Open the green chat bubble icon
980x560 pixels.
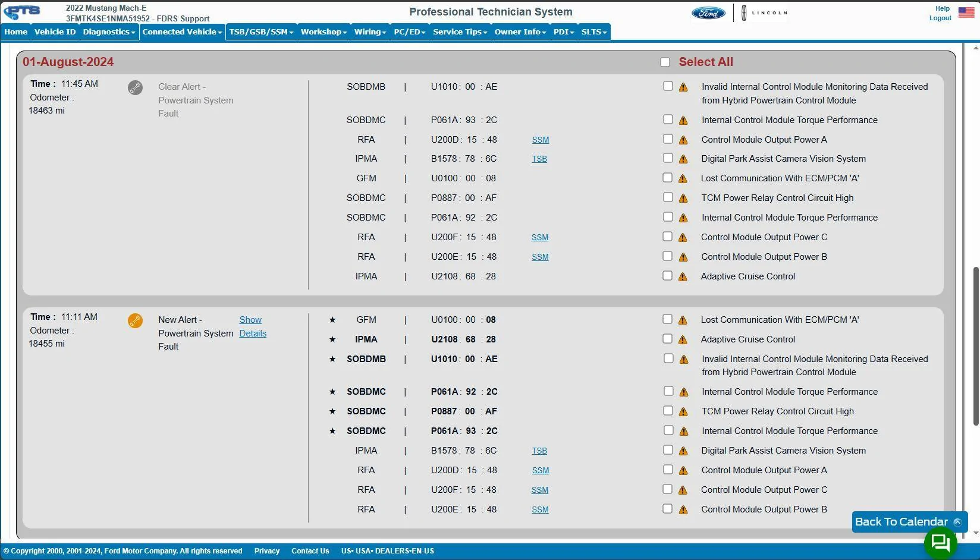pyautogui.click(x=940, y=542)
